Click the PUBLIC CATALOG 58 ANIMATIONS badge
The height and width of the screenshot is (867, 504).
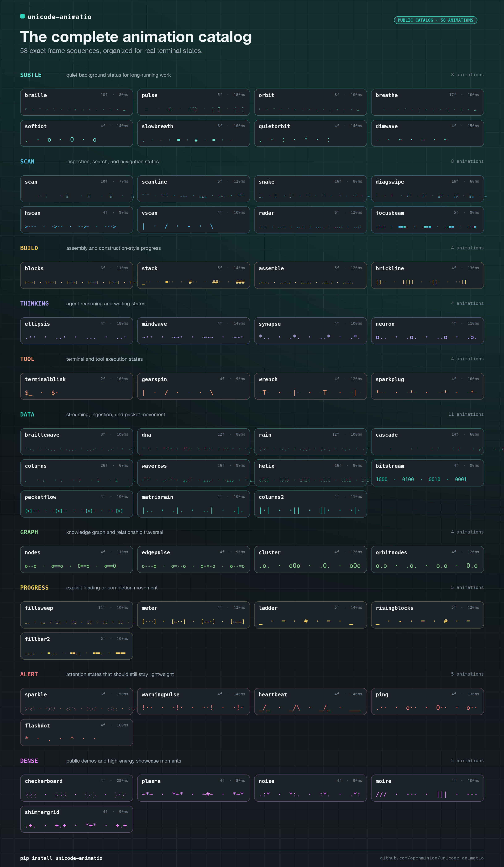435,20
